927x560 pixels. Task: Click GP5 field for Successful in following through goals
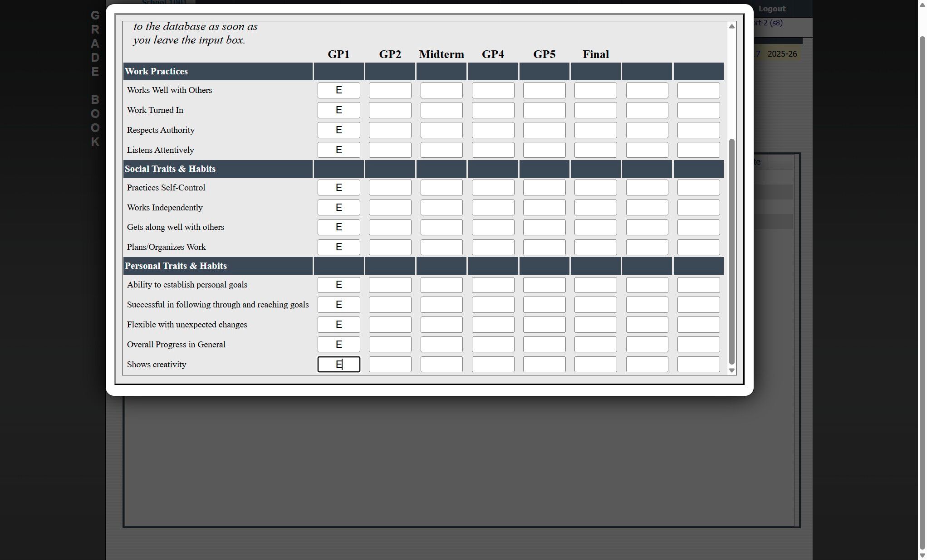[x=544, y=305]
